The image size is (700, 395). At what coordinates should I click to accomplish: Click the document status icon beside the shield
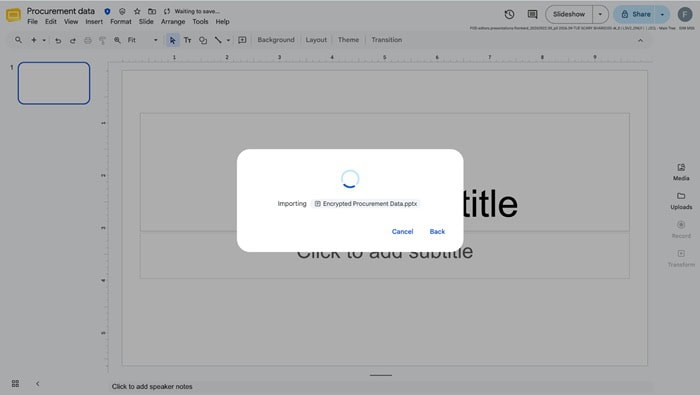122,11
